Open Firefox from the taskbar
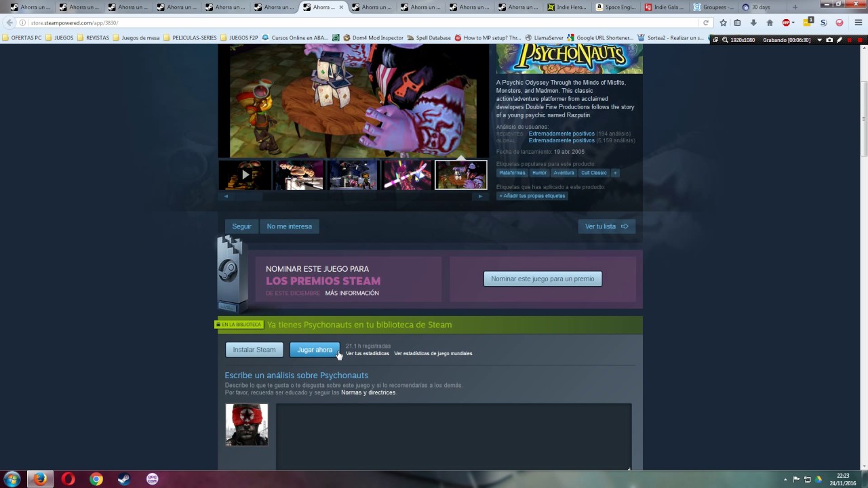Screen dimensions: 868x488 (x=40, y=479)
